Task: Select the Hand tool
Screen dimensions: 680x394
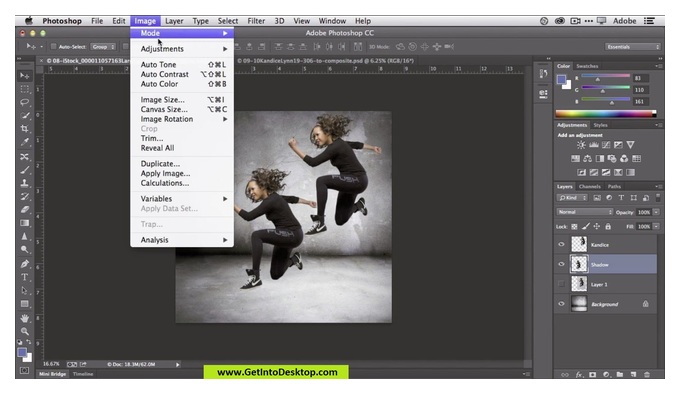Action: [x=25, y=318]
